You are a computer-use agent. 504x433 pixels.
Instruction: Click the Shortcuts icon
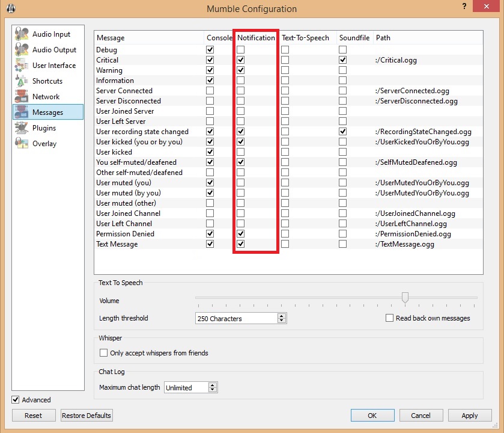pos(22,81)
